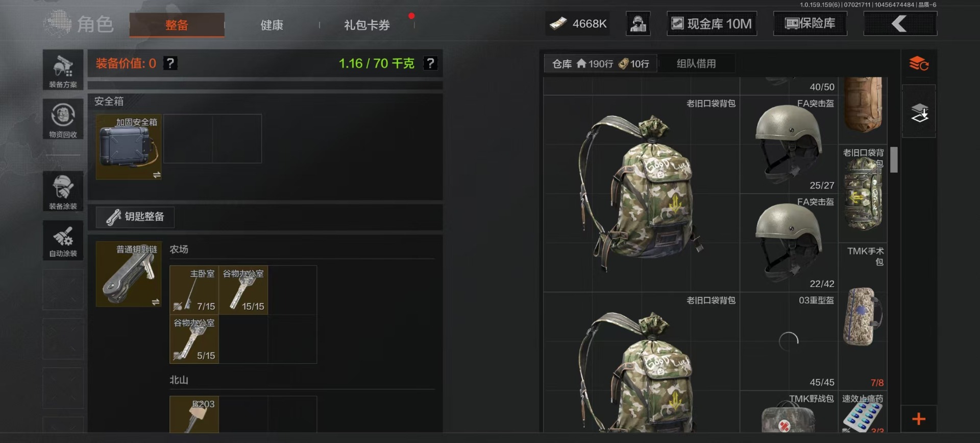980x443 pixels.
Task: Toggle swap arrows on 加固安全箱
Action: [156, 175]
